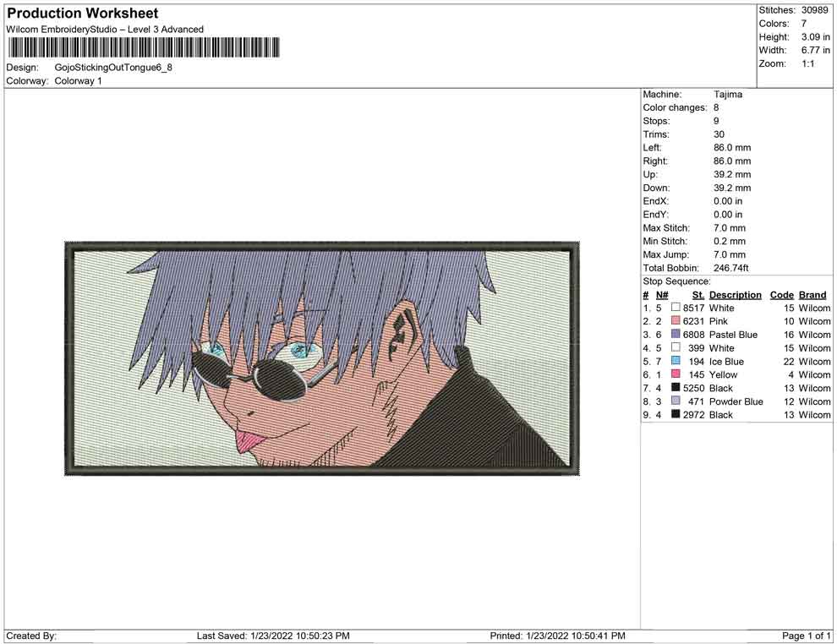Click the 'Stop Sequence:' label
The image size is (837, 644).
pos(676,281)
